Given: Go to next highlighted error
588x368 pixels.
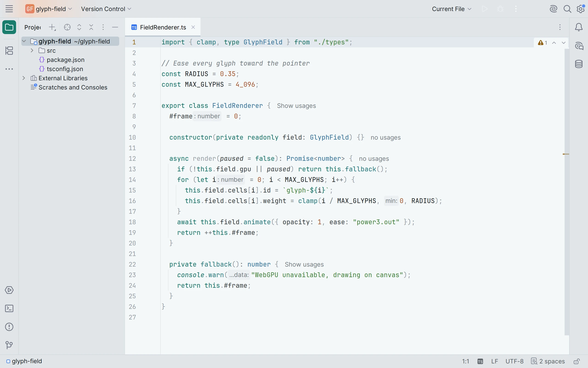Looking at the screenshot, I should [564, 43].
